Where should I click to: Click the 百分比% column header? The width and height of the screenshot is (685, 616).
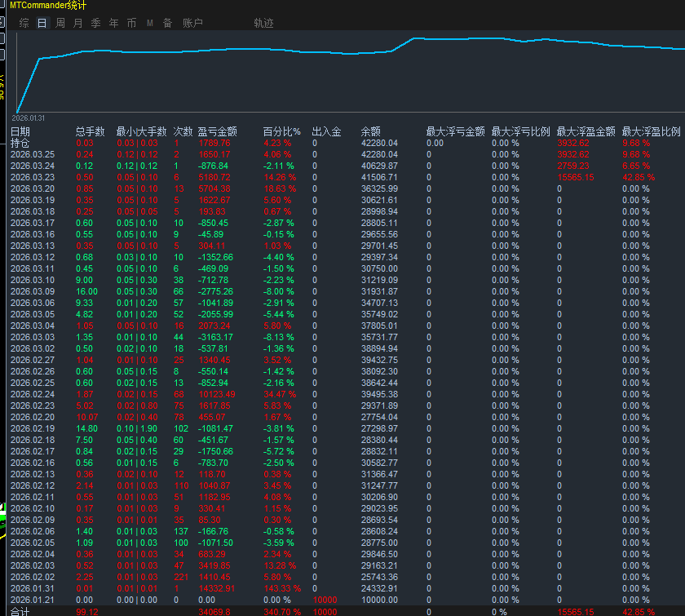pyautogui.click(x=281, y=131)
